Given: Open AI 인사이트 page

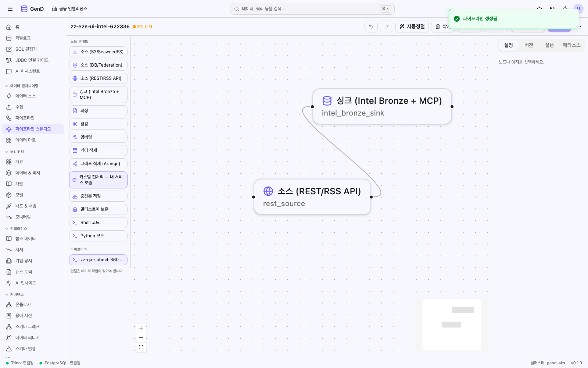Looking at the screenshot, I should click(x=33, y=283).
